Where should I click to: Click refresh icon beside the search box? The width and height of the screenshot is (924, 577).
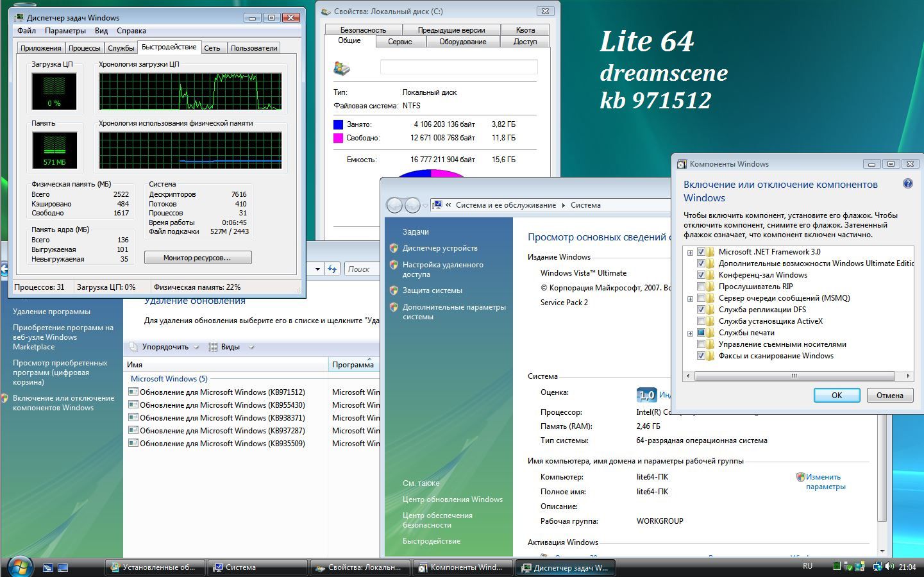click(332, 269)
